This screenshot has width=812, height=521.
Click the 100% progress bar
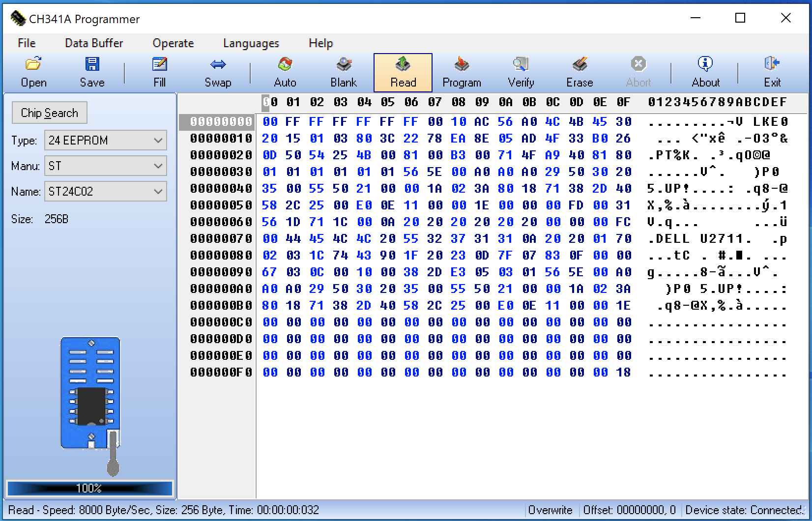point(89,488)
